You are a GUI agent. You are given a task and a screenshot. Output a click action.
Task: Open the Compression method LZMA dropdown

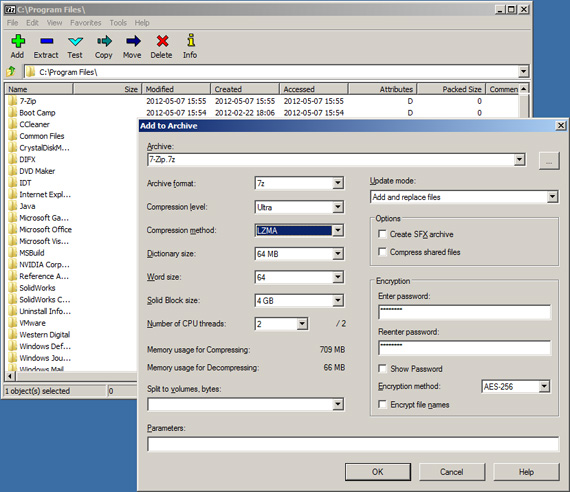338,230
